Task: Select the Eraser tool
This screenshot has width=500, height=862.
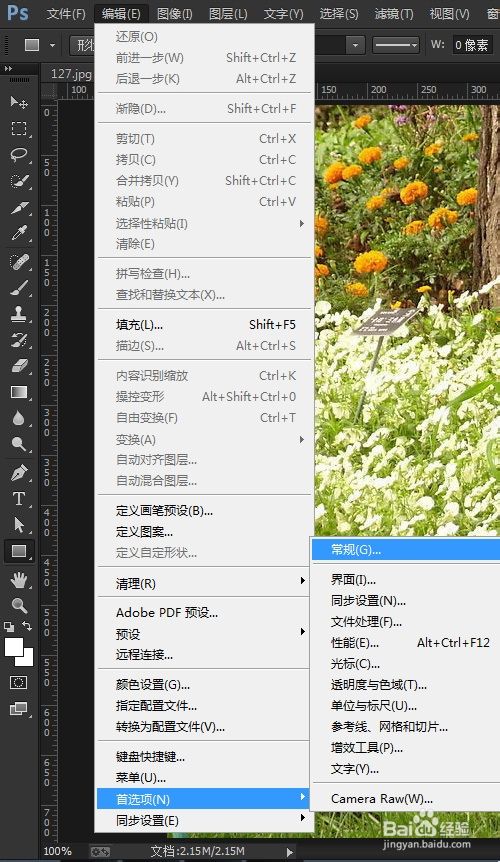Action: (19, 366)
